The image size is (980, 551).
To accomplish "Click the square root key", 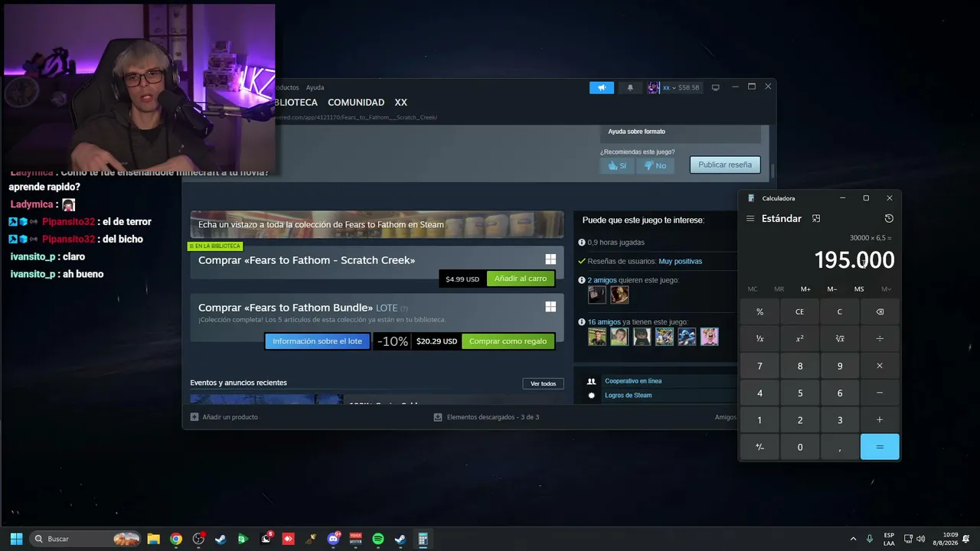I will click(x=840, y=339).
